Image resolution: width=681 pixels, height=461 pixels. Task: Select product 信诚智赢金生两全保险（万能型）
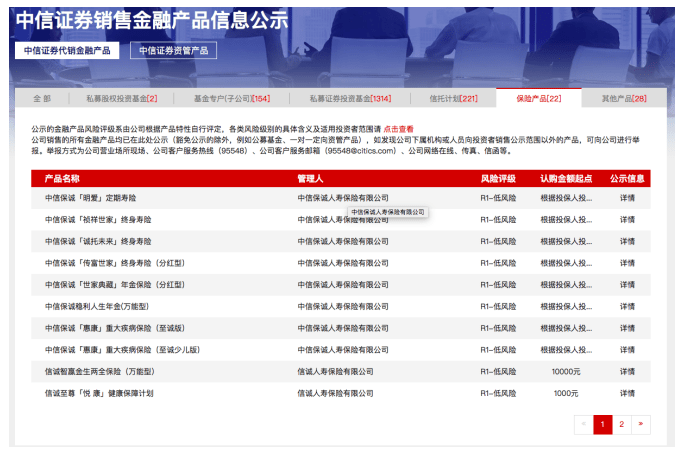(99, 372)
